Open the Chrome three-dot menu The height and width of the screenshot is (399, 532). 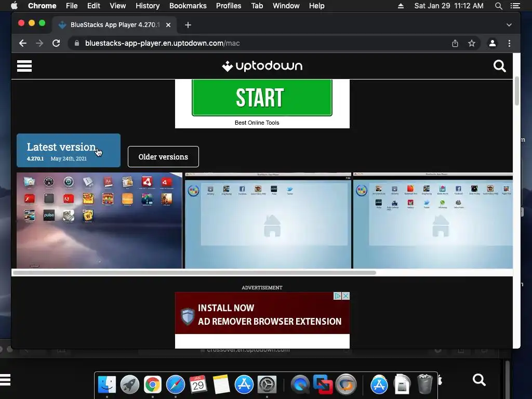(509, 43)
